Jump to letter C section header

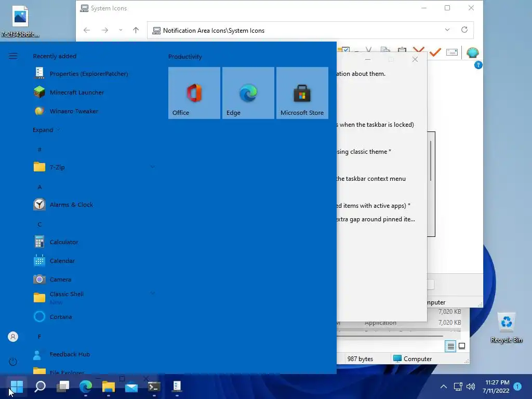[39, 224]
